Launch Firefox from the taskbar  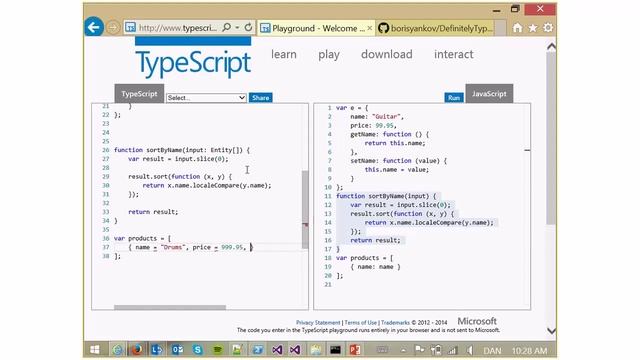coord(137,350)
